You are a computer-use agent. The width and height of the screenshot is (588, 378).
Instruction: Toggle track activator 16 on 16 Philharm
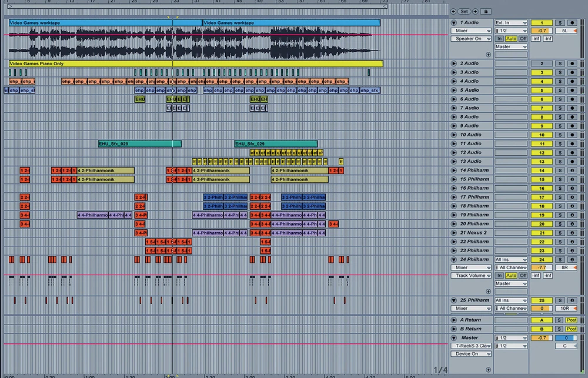point(542,188)
